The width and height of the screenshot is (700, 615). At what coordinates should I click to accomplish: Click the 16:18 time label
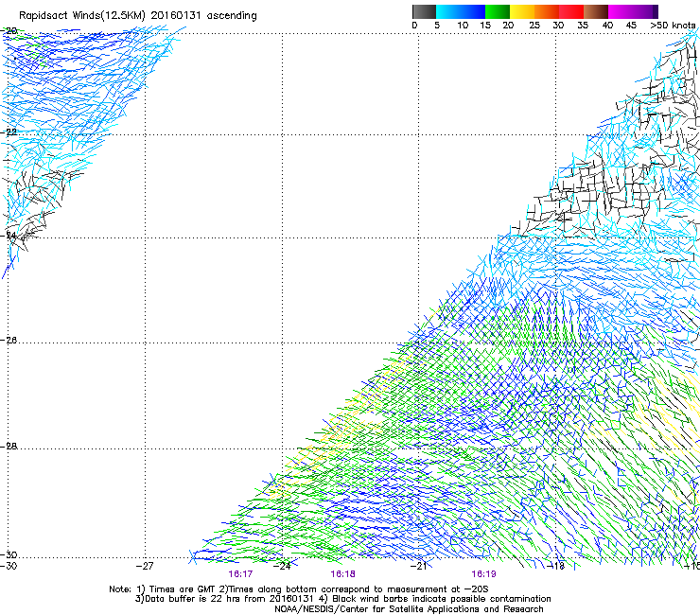click(x=342, y=574)
